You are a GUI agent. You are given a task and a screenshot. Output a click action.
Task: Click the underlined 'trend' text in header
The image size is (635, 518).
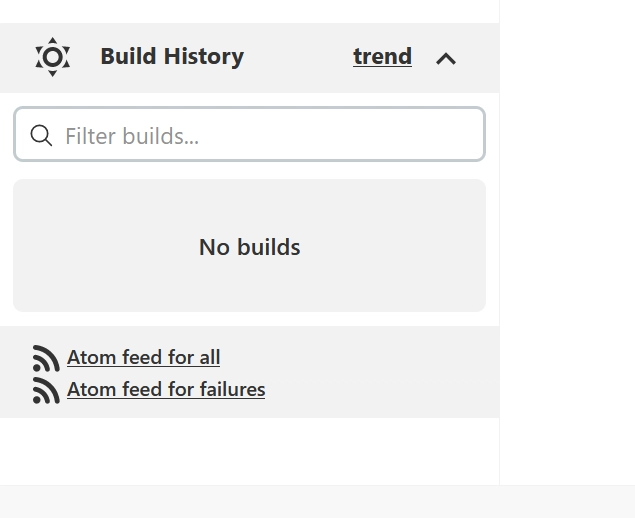pyautogui.click(x=382, y=56)
